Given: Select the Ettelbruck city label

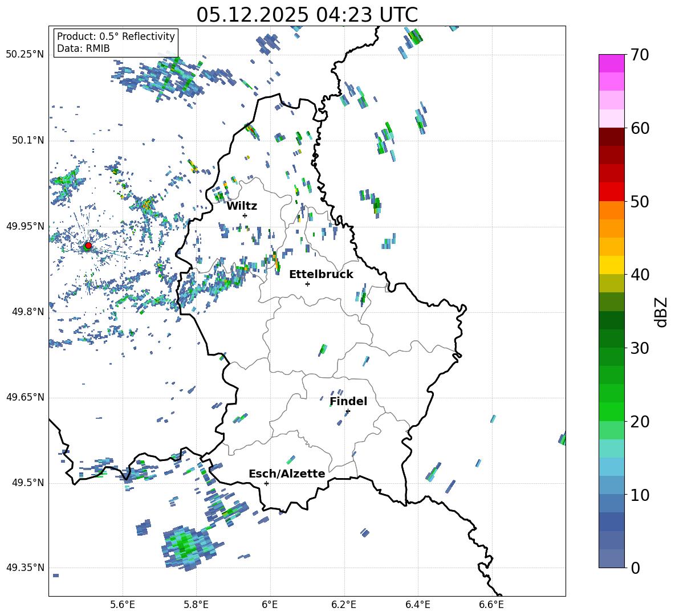Looking at the screenshot, I should (321, 274).
